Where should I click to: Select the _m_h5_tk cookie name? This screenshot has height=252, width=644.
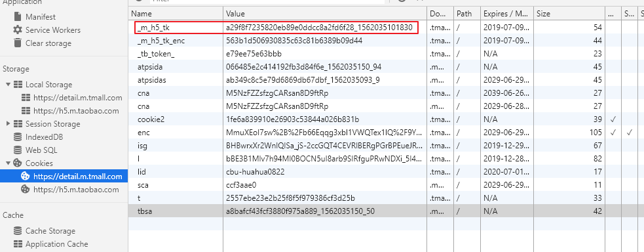[153, 28]
